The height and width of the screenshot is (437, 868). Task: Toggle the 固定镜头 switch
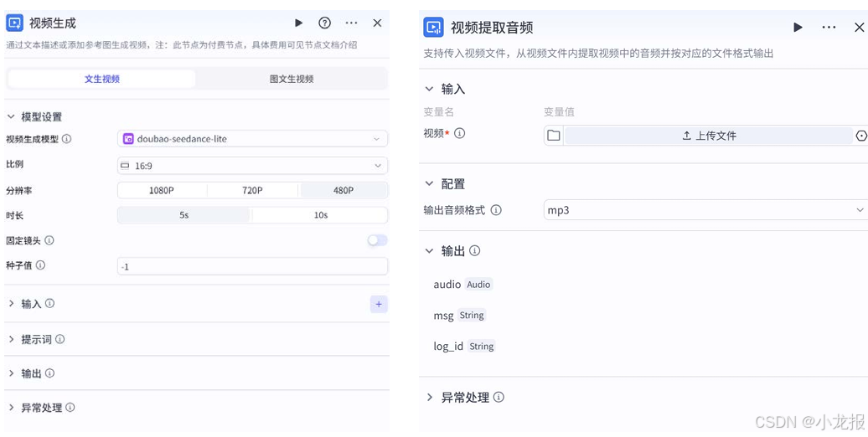pyautogui.click(x=378, y=240)
